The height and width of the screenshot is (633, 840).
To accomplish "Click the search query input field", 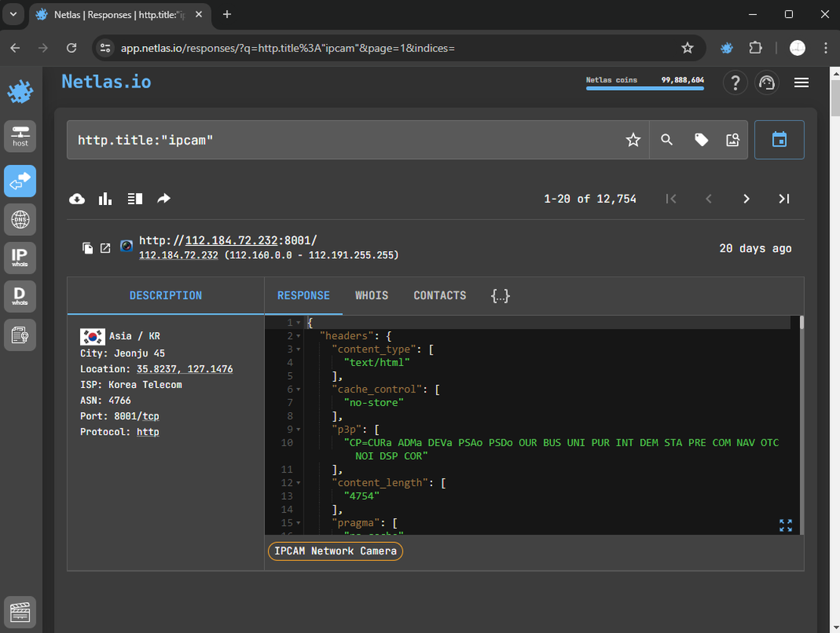I will pos(348,140).
